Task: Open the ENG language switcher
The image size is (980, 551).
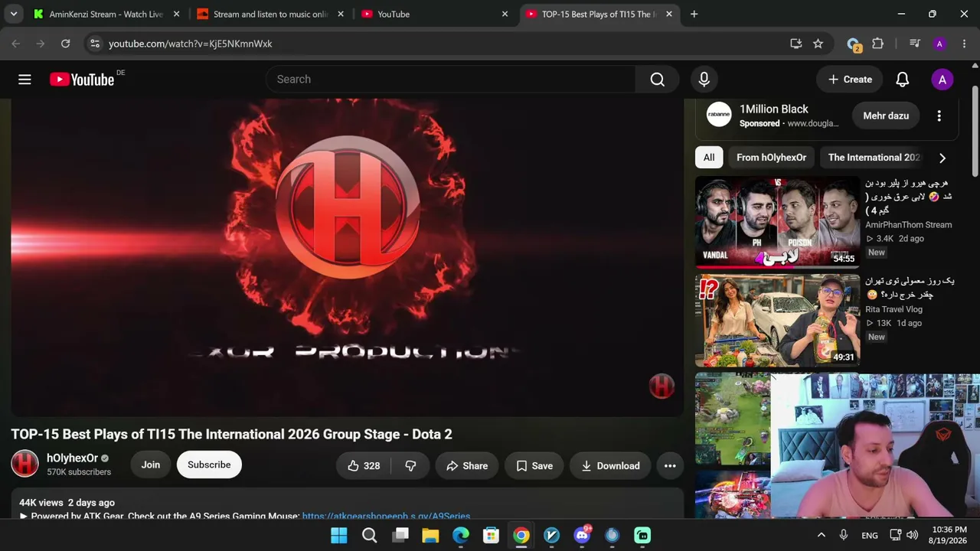Action: pyautogui.click(x=870, y=536)
